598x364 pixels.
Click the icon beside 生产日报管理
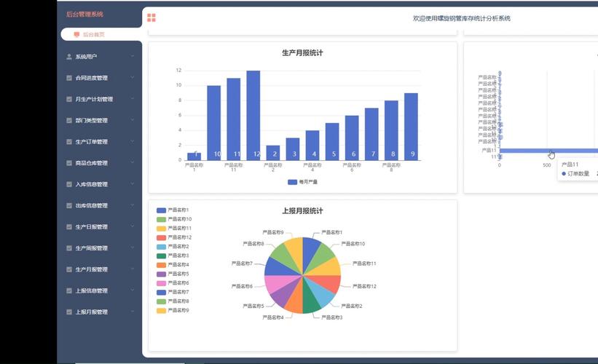tap(69, 227)
